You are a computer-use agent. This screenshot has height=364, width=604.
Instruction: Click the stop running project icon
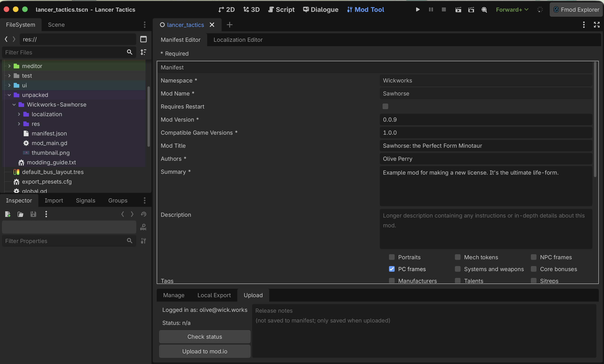pyautogui.click(x=444, y=10)
